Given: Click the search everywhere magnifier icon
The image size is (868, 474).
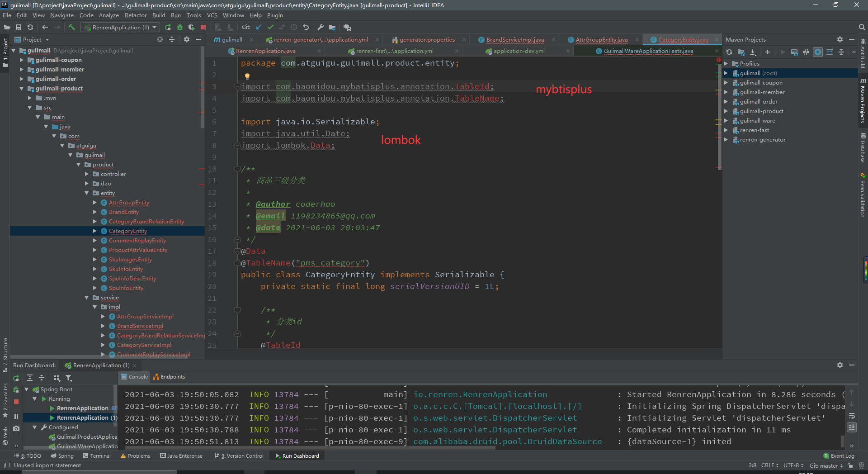Looking at the screenshot, I should (862, 27).
